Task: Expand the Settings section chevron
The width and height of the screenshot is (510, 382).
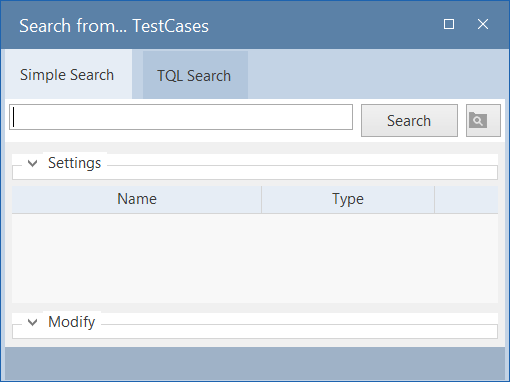Action: [x=32, y=163]
